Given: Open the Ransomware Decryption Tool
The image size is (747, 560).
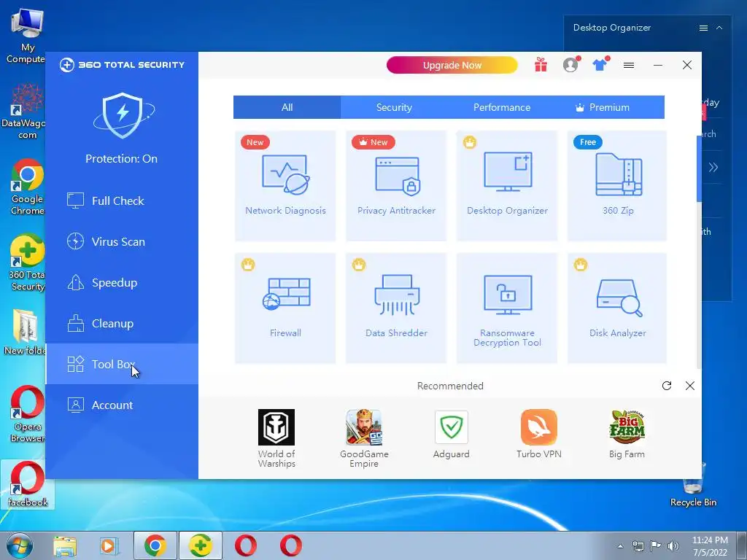Looking at the screenshot, I should pos(507,308).
